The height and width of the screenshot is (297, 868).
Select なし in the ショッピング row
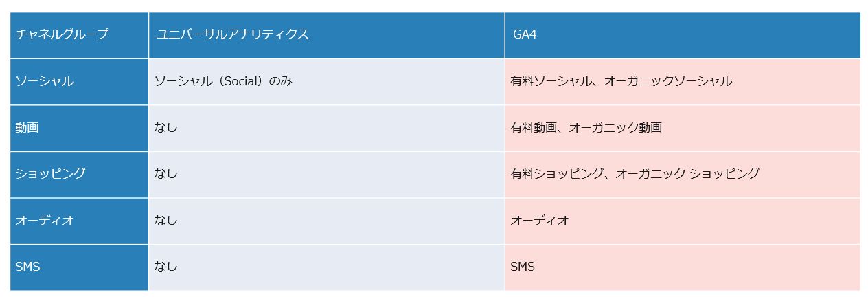point(166,174)
